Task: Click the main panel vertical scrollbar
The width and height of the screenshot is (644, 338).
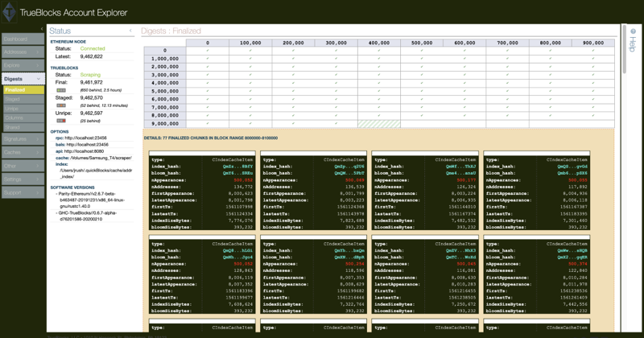Action: pos(625,49)
